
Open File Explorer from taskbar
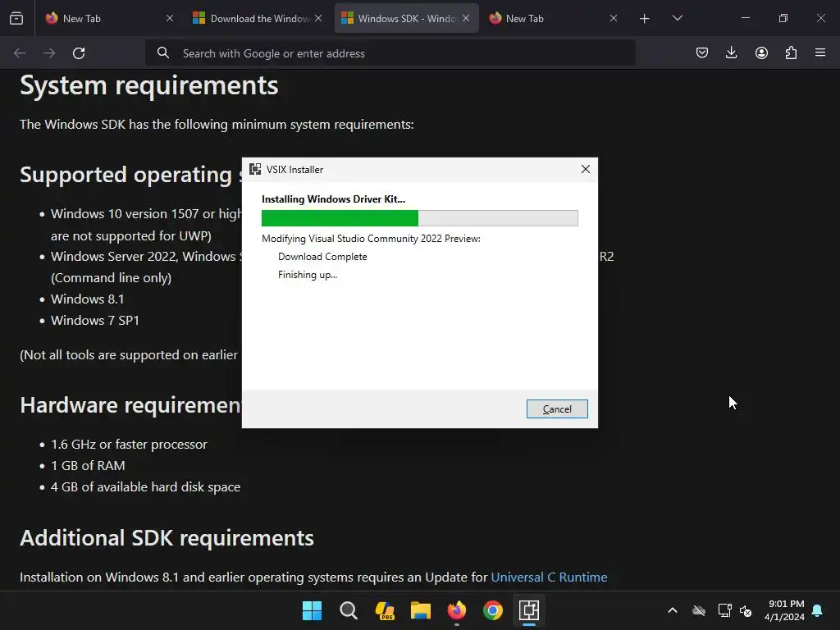pos(421,610)
